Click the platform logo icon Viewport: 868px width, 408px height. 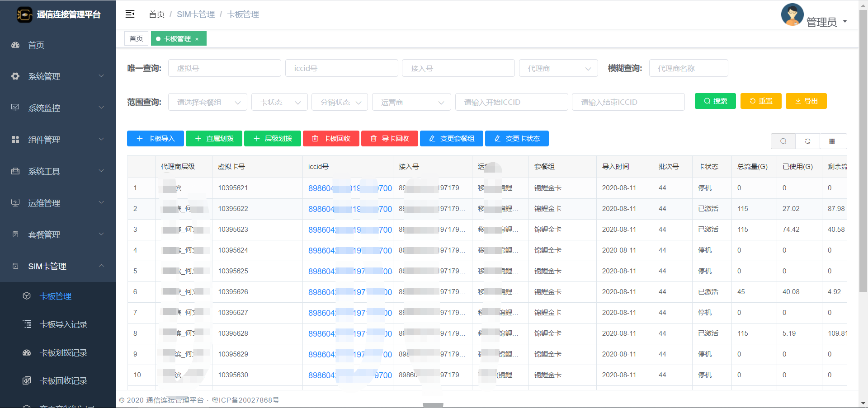pyautogui.click(x=24, y=14)
